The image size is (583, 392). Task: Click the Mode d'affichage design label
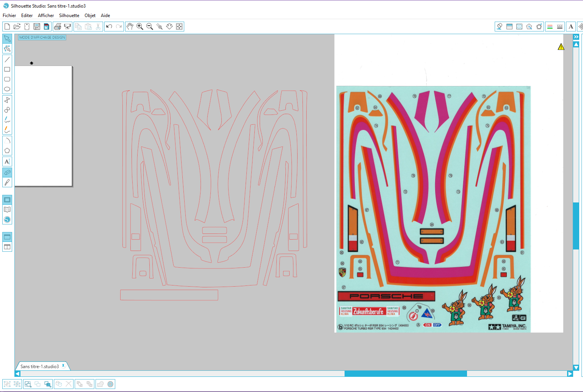coord(42,38)
